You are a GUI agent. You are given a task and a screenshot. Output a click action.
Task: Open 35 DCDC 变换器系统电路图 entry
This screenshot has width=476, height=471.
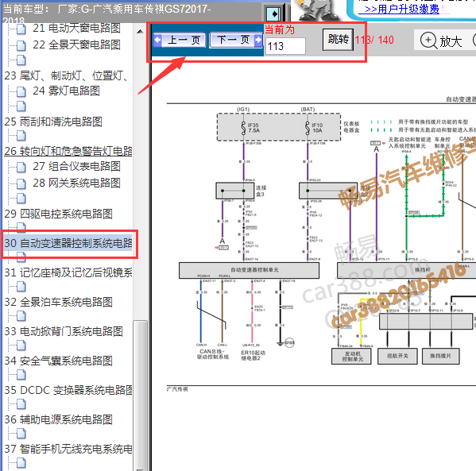coord(68,390)
